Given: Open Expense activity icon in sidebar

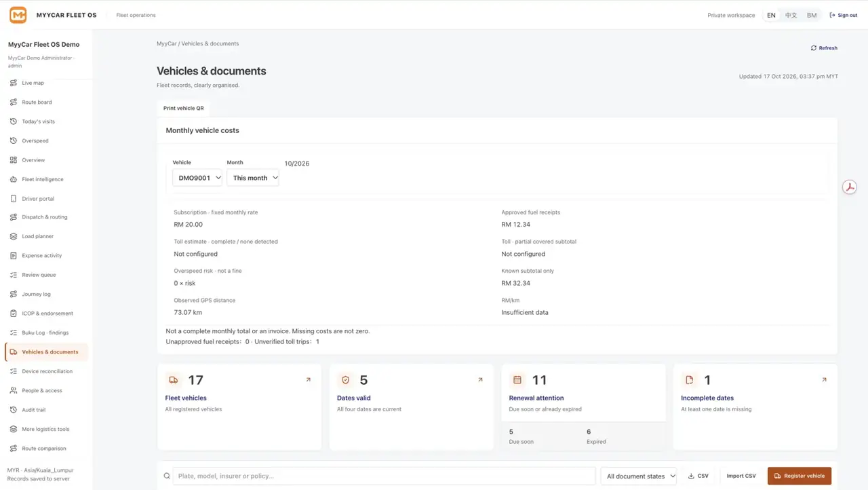Looking at the screenshot, I should (14, 256).
